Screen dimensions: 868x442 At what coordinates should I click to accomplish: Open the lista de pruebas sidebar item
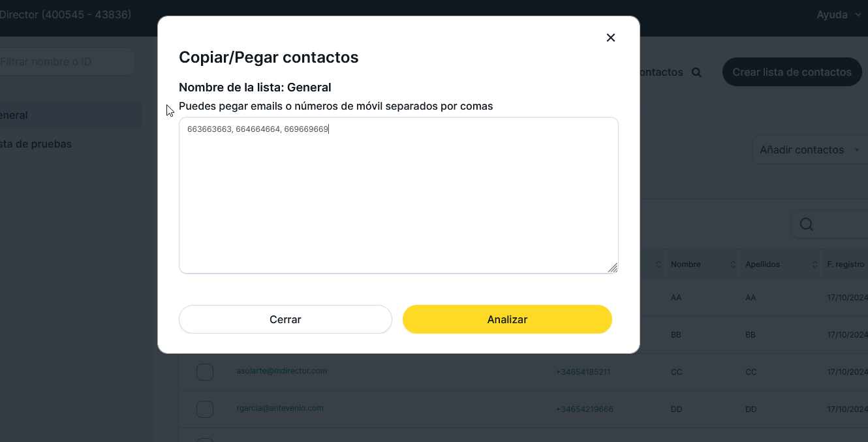(36, 144)
